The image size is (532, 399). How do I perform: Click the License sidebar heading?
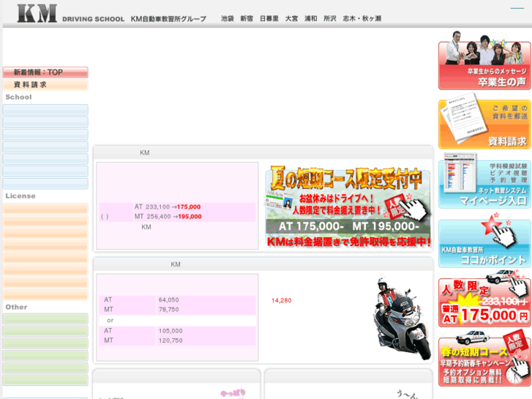point(20,196)
